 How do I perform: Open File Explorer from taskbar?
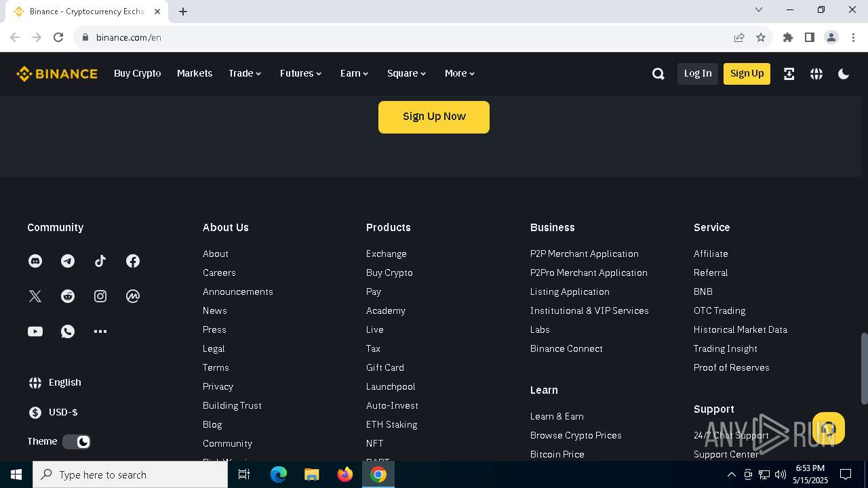point(312,474)
